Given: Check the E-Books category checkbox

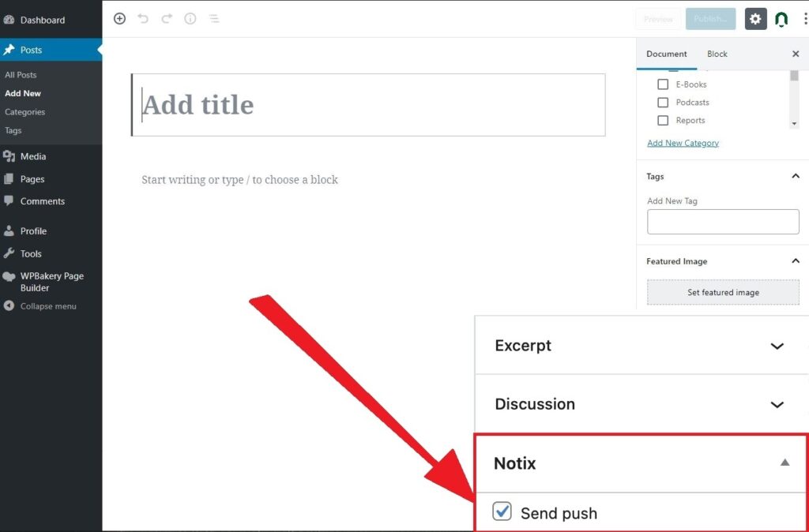Looking at the screenshot, I should (x=663, y=84).
